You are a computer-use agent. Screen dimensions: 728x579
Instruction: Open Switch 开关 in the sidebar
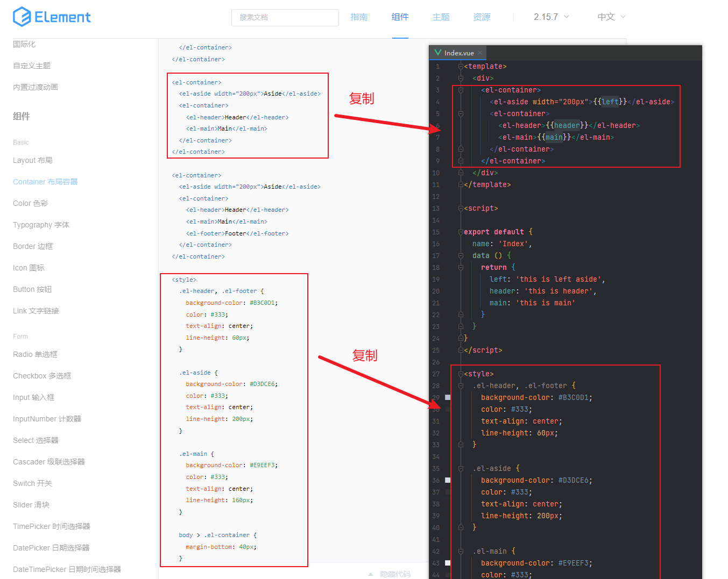click(x=33, y=483)
